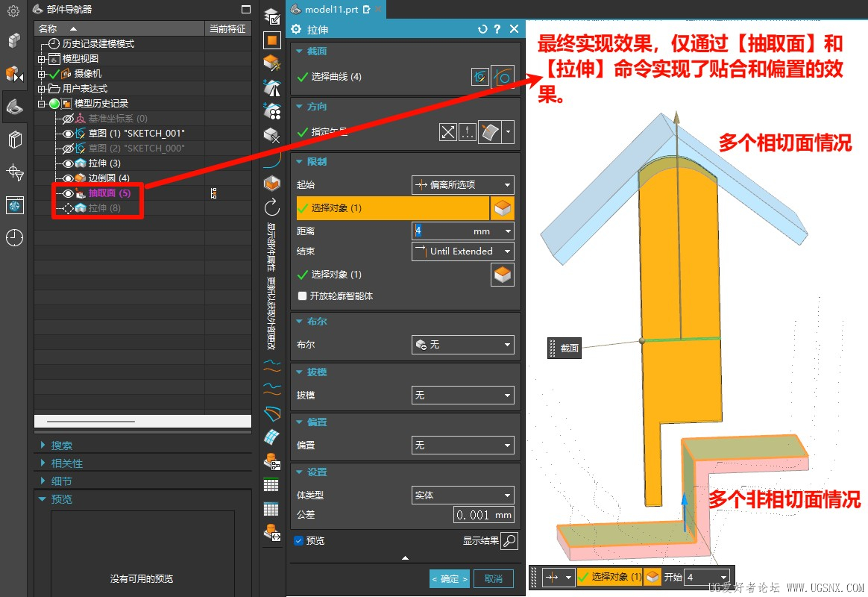Click the rotate arrow icon in vertical toolbar
The height and width of the screenshot is (597, 868).
[x=271, y=207]
